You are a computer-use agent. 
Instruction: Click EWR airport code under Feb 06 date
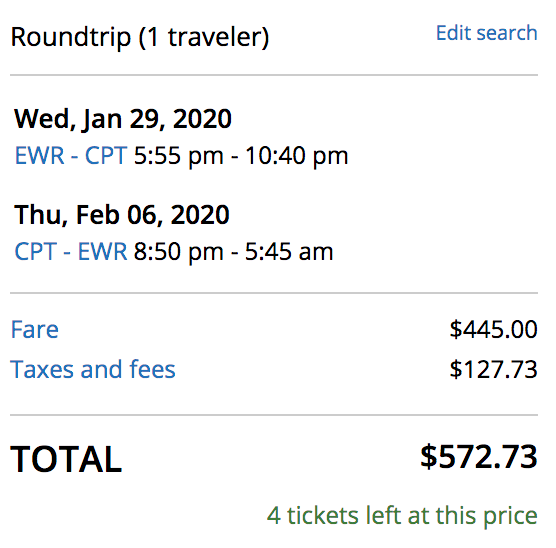(x=102, y=251)
